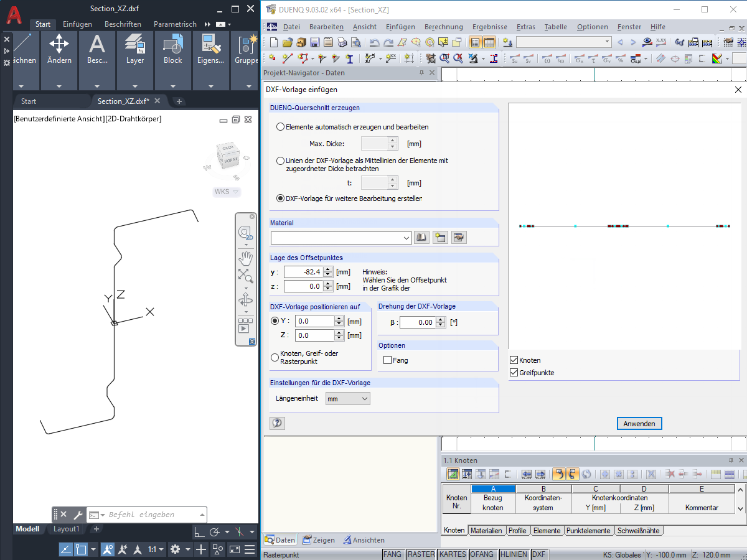Screen dimensions: 747x560
Task: Toggle RASTER in DUENQ status bar
Action: [x=421, y=554]
